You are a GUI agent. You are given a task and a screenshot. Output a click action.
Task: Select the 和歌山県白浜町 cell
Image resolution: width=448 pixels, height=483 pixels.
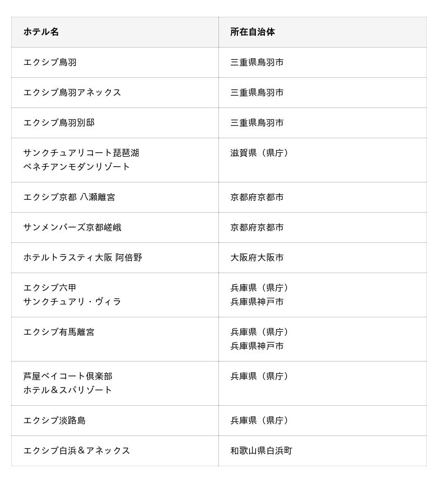click(x=262, y=451)
